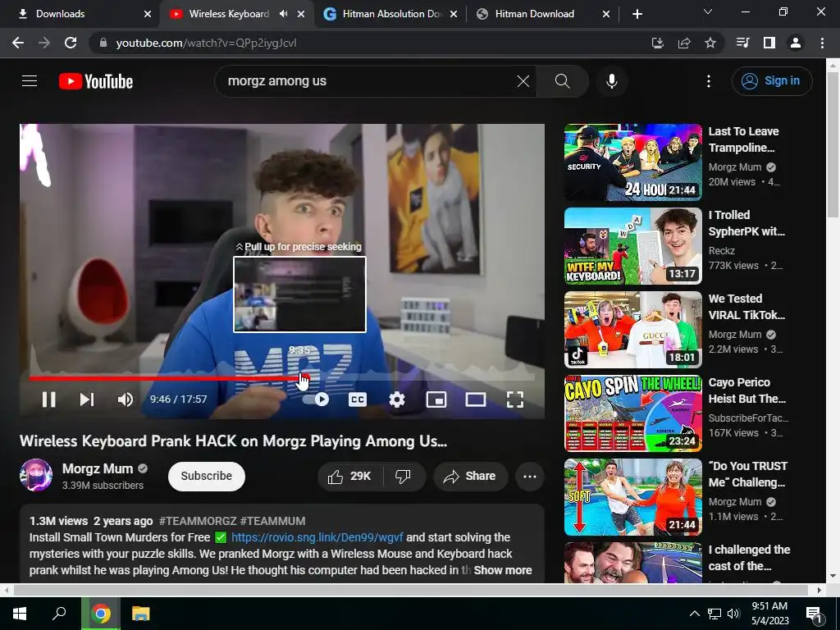Open taskbar volume control

tap(734, 614)
